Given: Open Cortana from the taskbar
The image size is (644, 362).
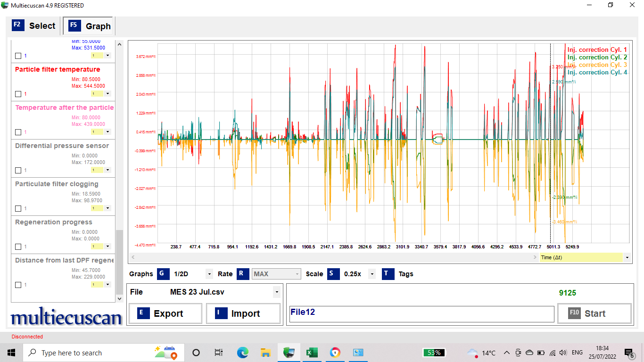Looking at the screenshot, I should (x=196, y=353).
